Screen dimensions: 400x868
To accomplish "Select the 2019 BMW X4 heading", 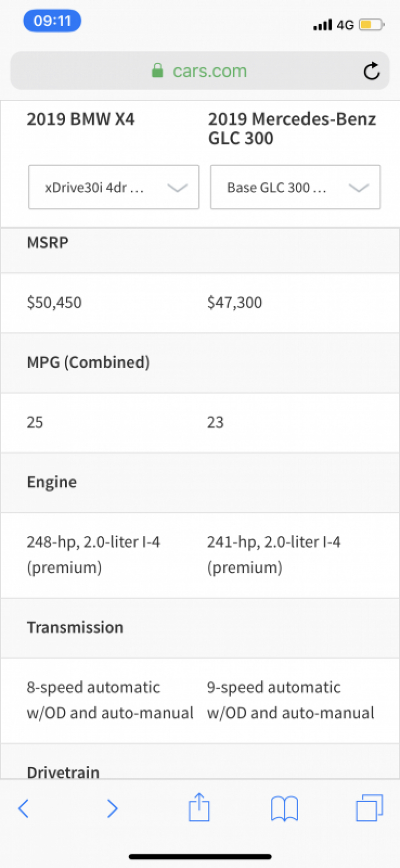I will coord(81,119).
